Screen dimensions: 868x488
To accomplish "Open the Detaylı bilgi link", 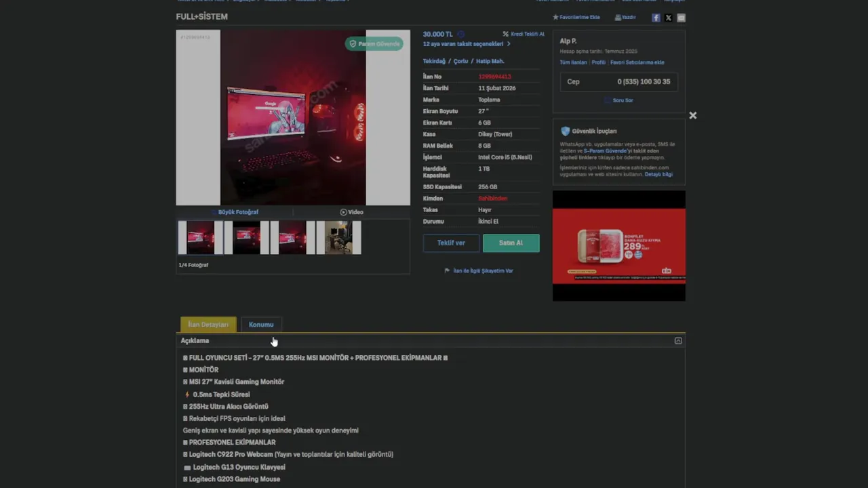I will [658, 174].
